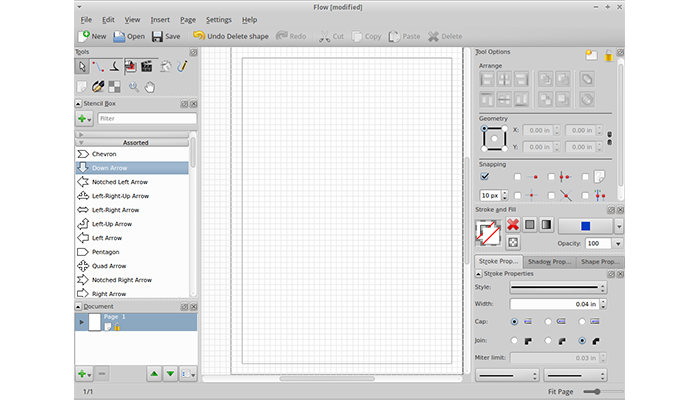Select the first Join style radio button
The width and height of the screenshot is (700, 400).
(515, 340)
